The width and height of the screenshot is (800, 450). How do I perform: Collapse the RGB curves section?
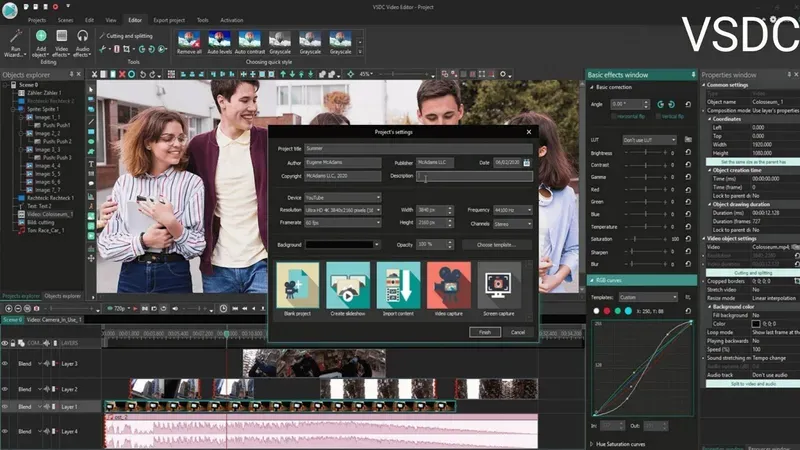592,280
